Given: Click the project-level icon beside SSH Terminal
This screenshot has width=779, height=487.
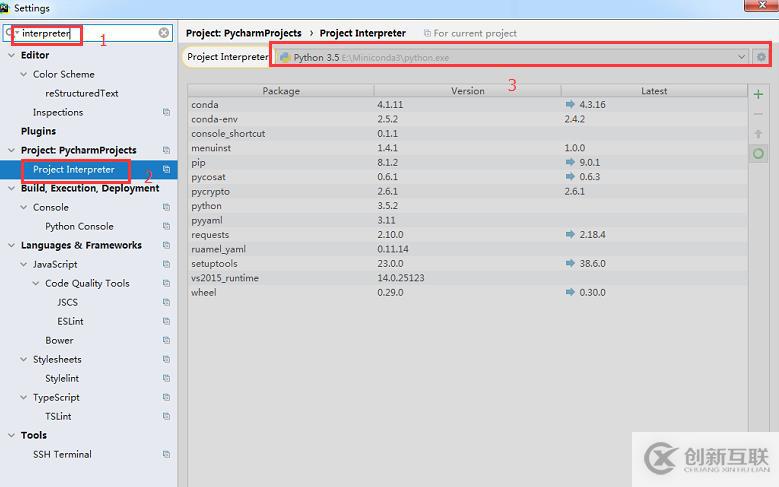Looking at the screenshot, I should point(167,455).
